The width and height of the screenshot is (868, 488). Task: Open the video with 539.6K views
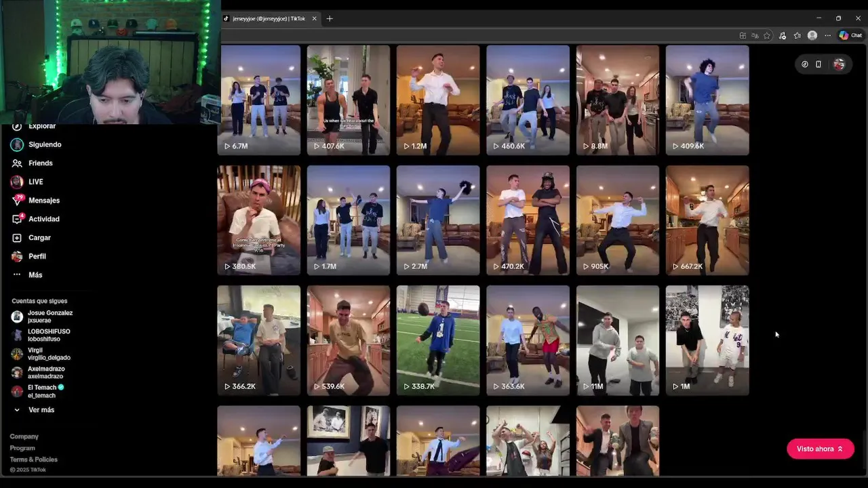click(349, 340)
